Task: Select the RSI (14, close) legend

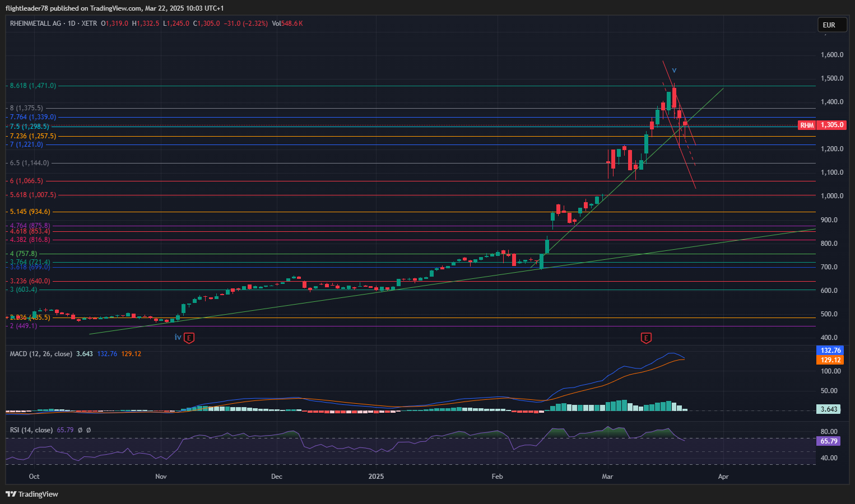Action: pos(31,430)
